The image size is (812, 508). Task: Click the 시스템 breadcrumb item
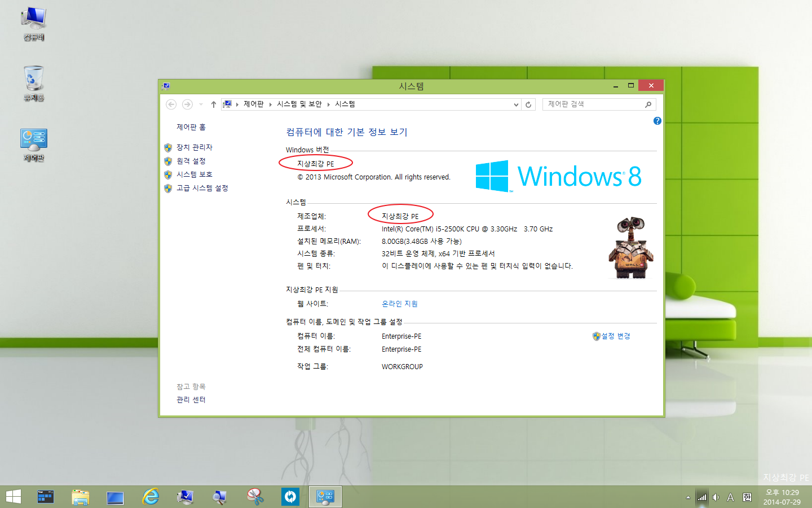(x=345, y=104)
